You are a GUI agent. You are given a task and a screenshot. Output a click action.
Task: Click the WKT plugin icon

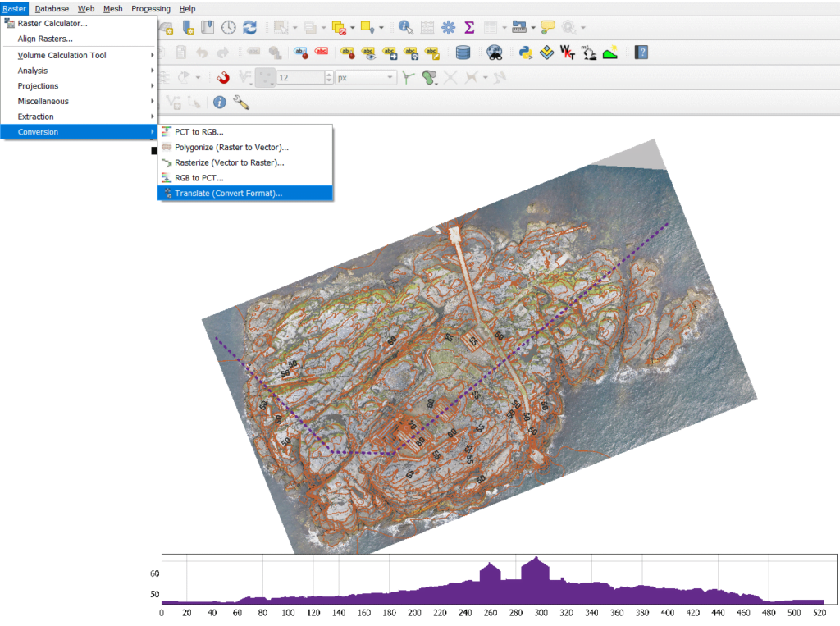pos(567,53)
